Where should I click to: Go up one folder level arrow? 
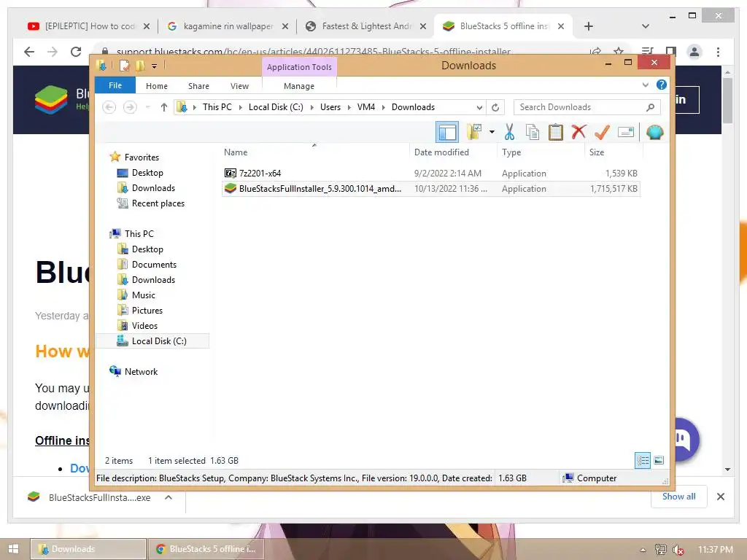tap(164, 107)
